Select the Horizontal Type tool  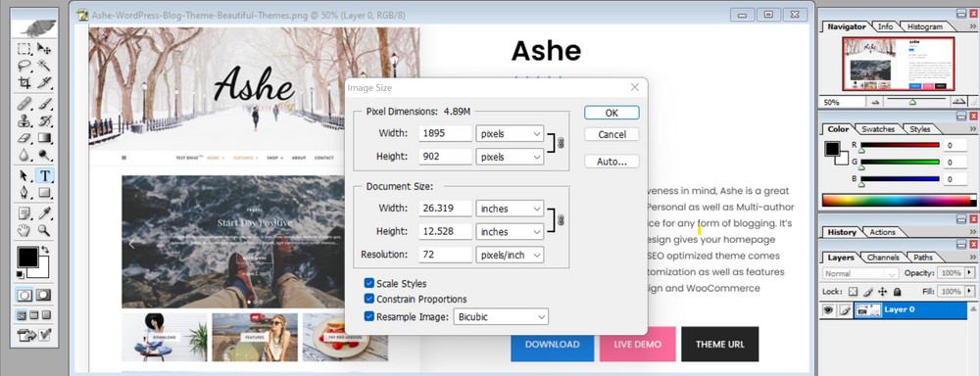coord(44,175)
